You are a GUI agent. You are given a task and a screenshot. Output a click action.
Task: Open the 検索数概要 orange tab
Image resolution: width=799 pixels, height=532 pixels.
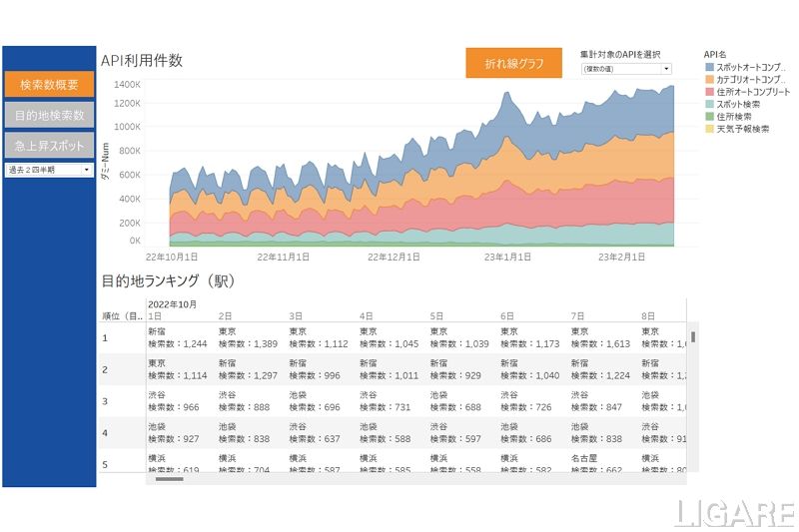[49, 85]
